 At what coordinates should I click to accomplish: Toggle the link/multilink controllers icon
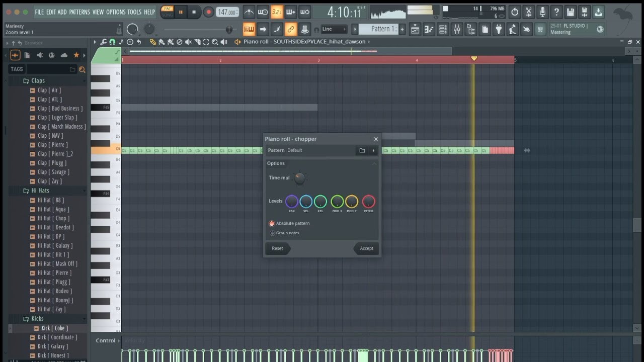(290, 29)
